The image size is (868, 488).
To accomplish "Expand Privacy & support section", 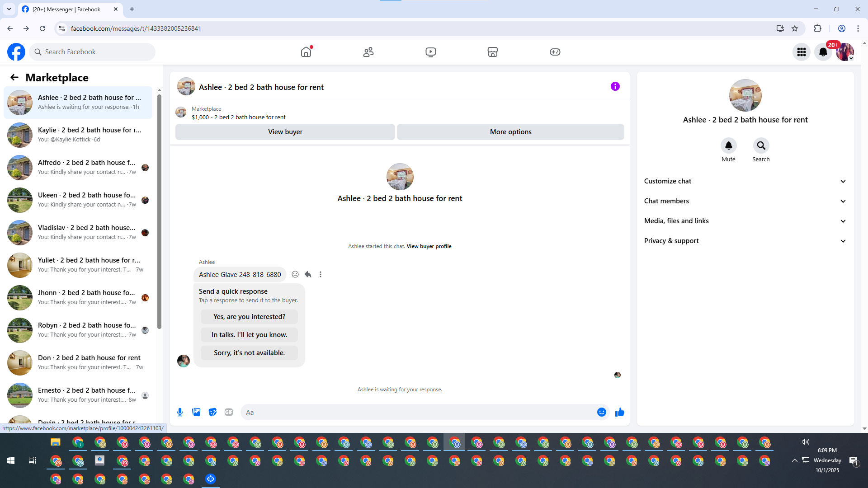I will point(745,241).
